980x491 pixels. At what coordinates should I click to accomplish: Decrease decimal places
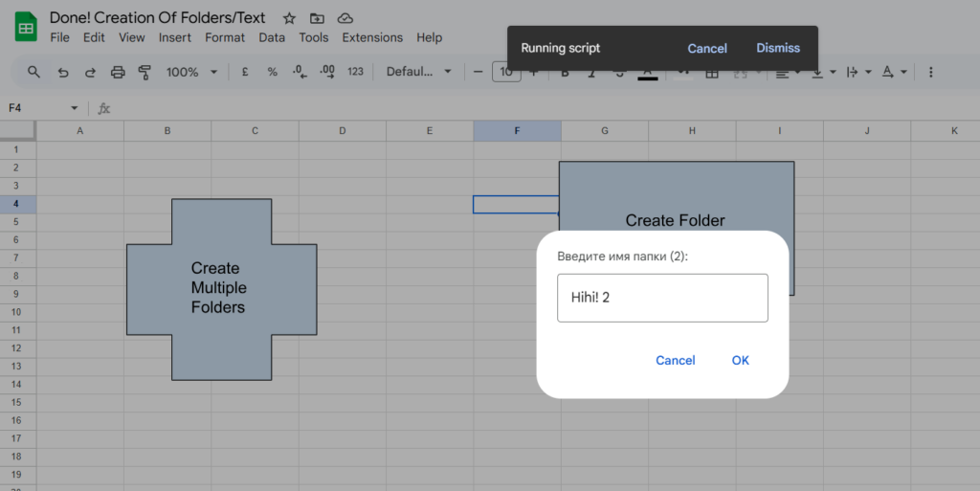(x=300, y=72)
